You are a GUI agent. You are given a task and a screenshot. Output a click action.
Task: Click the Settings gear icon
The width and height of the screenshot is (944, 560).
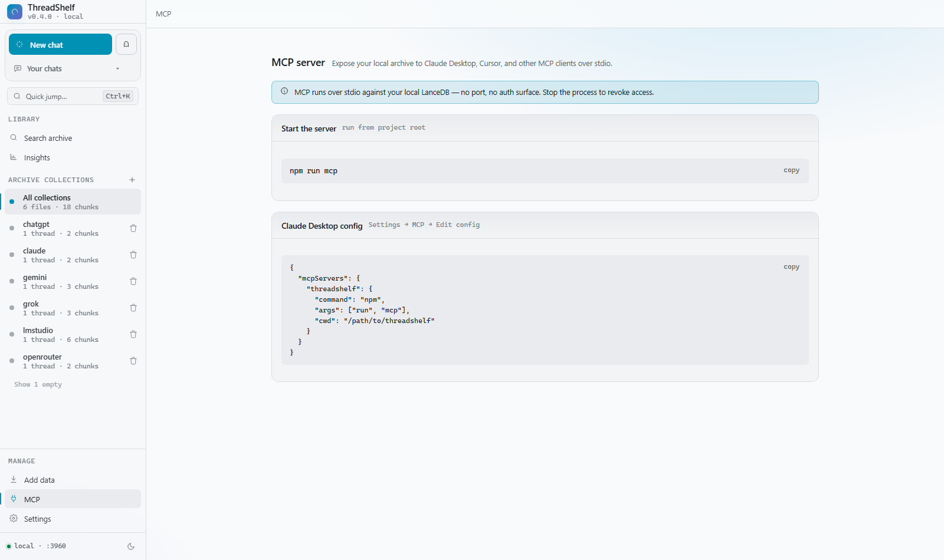(14, 518)
